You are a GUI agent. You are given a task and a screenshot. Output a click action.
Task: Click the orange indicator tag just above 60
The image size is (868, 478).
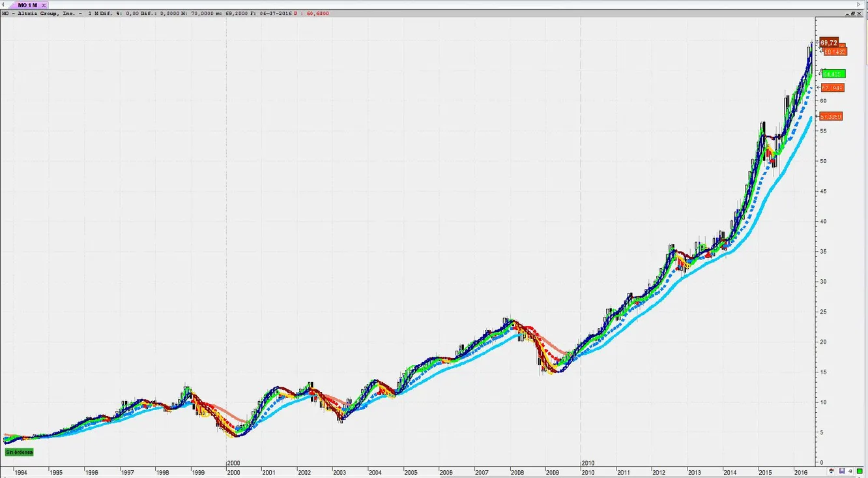[833, 88]
